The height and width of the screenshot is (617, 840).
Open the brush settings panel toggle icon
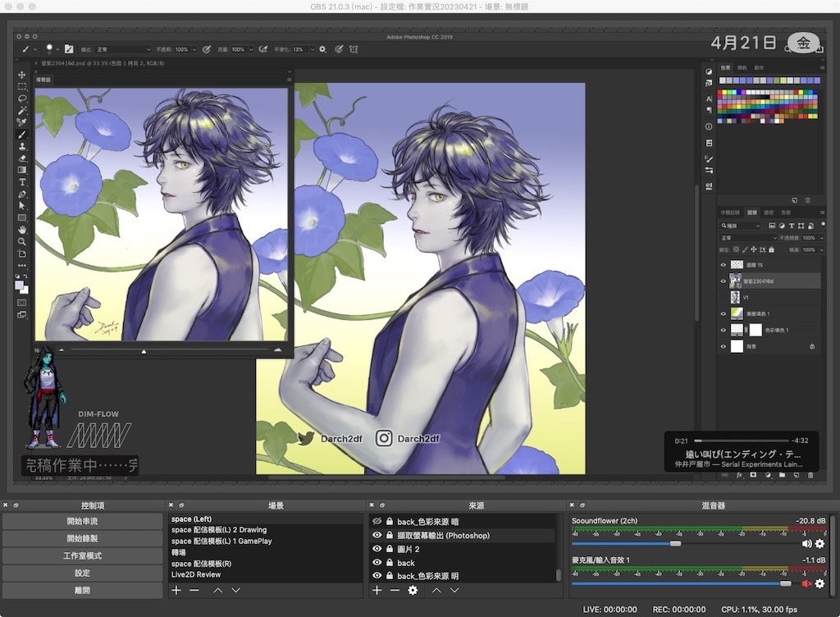(x=69, y=49)
